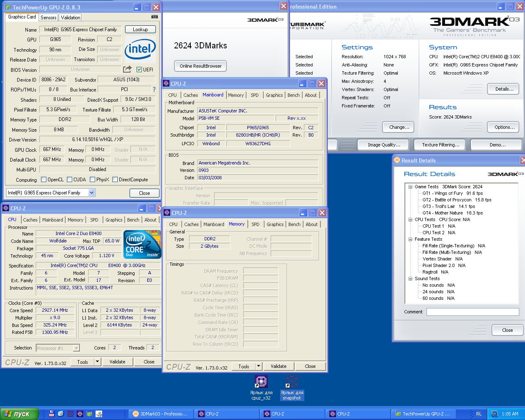Click the Intel Core 2 Duo badge image
525x420 pixels.
pyautogui.click(x=142, y=244)
